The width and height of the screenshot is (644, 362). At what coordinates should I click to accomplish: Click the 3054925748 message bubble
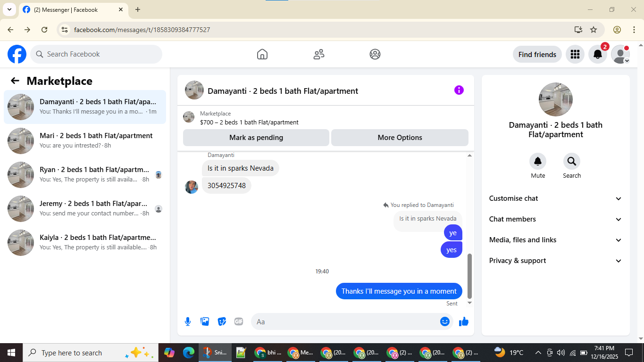point(227,186)
